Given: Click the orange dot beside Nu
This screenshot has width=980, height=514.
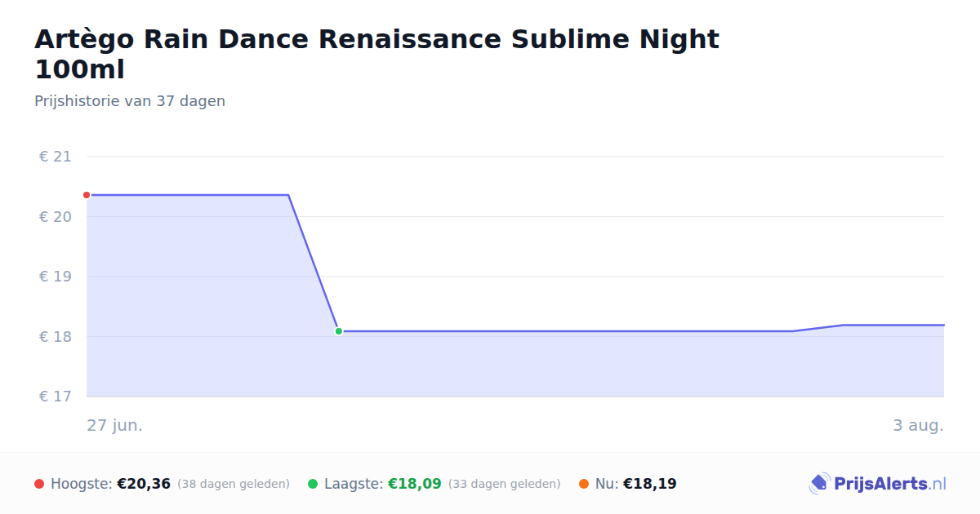Looking at the screenshot, I should pos(584,484).
